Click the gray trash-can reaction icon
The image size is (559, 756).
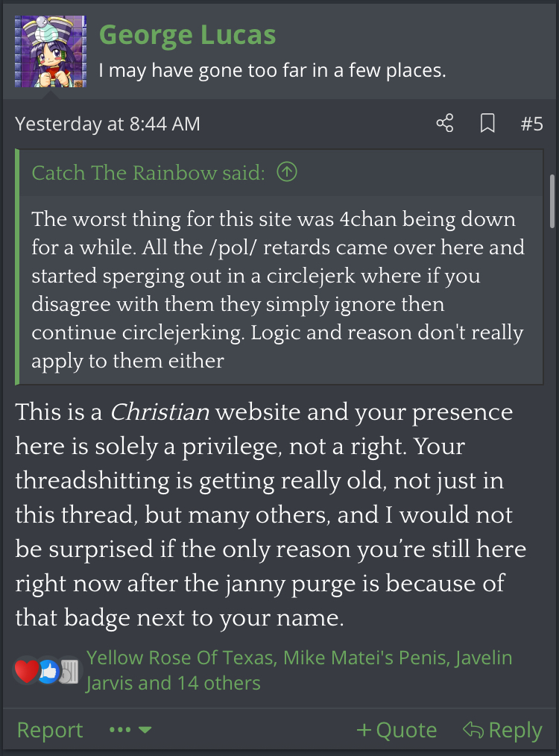click(x=68, y=672)
